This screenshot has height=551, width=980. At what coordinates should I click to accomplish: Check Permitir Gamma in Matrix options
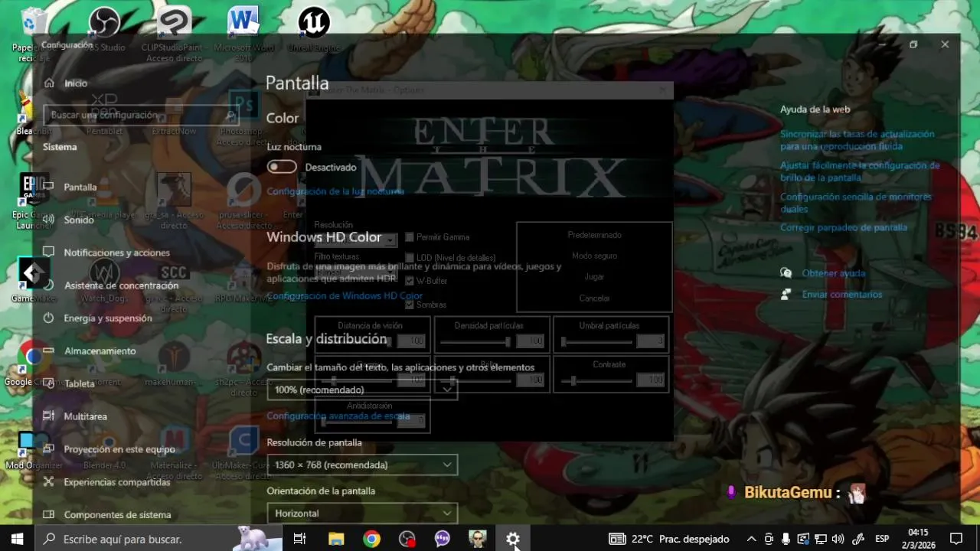[x=410, y=237]
